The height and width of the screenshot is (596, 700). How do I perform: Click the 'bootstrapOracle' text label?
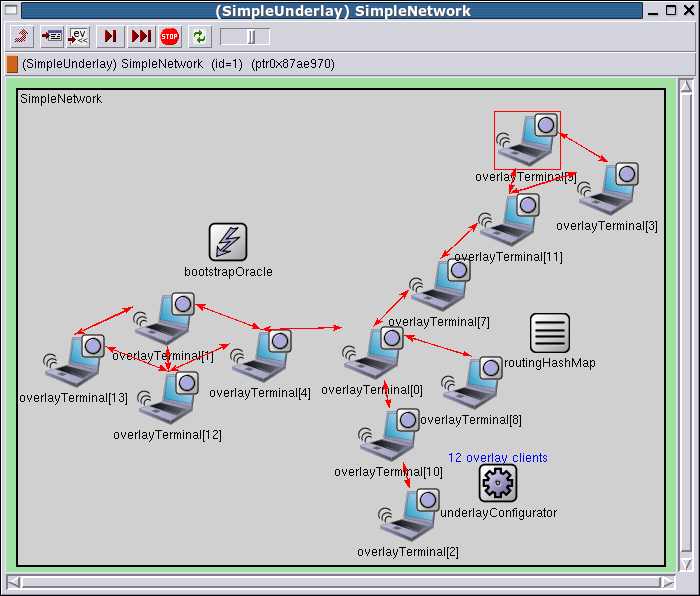(228, 272)
